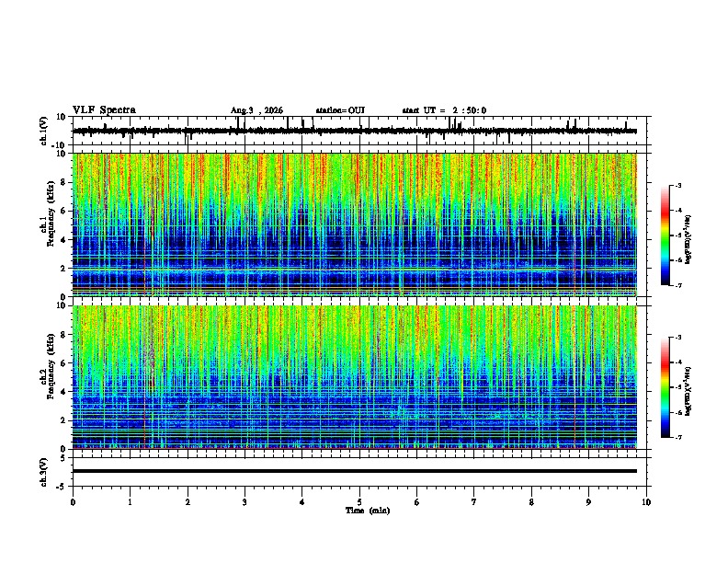Click the log(PSD) label beside ch.1 colorbar

(x=688, y=239)
